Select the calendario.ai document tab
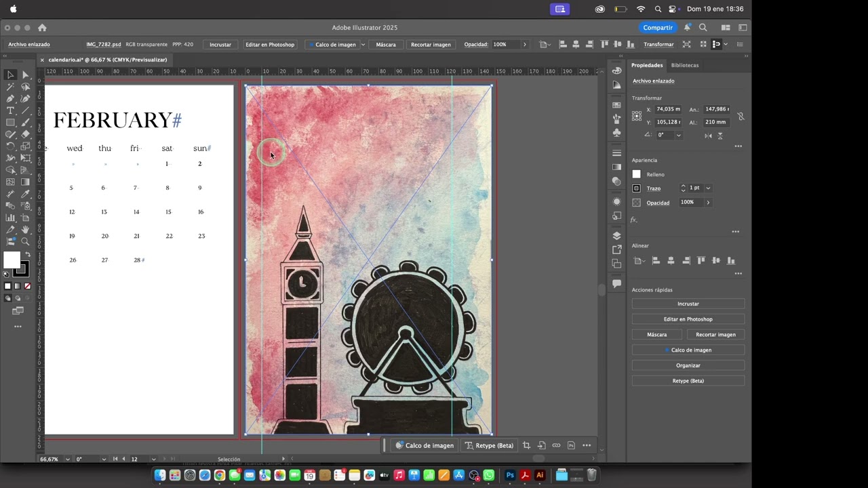The image size is (868, 488). coord(107,60)
